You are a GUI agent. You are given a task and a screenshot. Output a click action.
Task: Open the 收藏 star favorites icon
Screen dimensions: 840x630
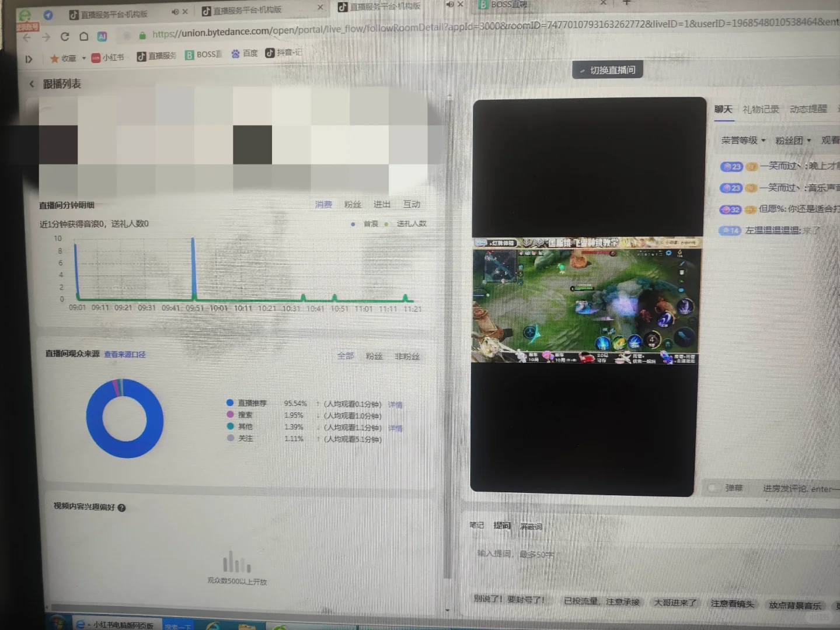(x=55, y=58)
